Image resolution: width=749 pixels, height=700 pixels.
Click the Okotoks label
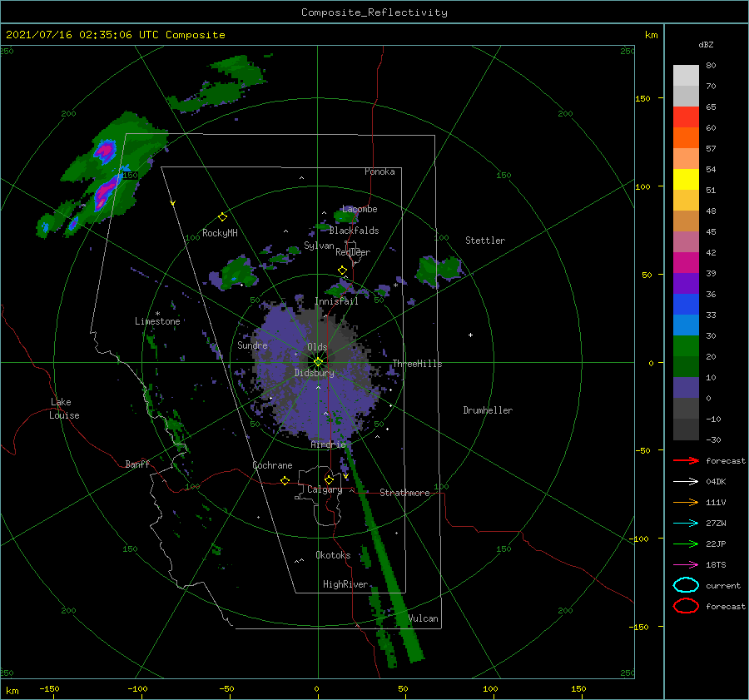pyautogui.click(x=333, y=555)
